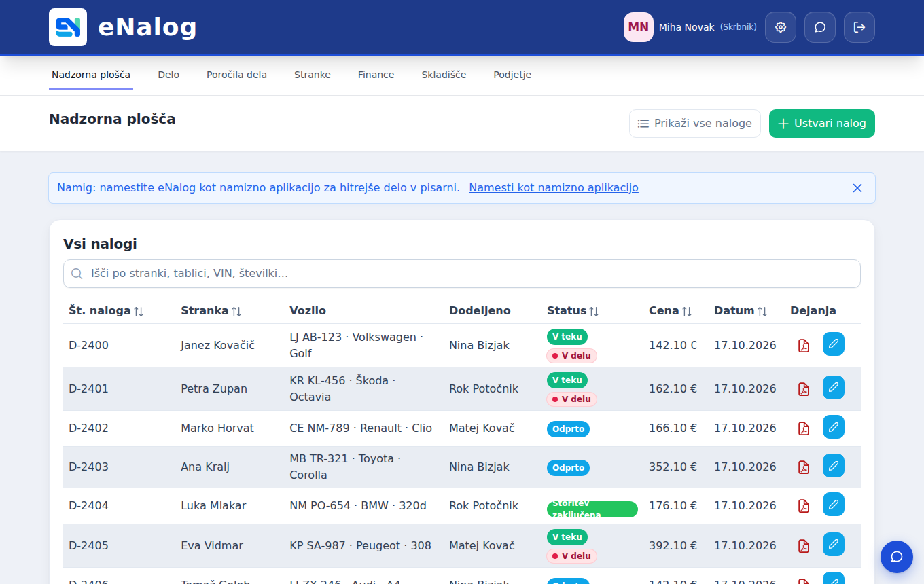Download PDF for order D-2401

(x=804, y=389)
